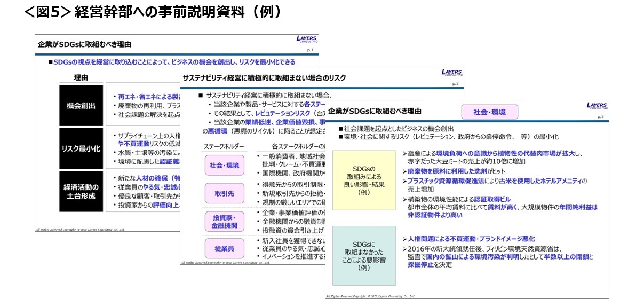Screen dimensions: 644x306
Task: Click slide p.1 title '企業がSDGsに取組むべき理由'
Action: coord(84,44)
